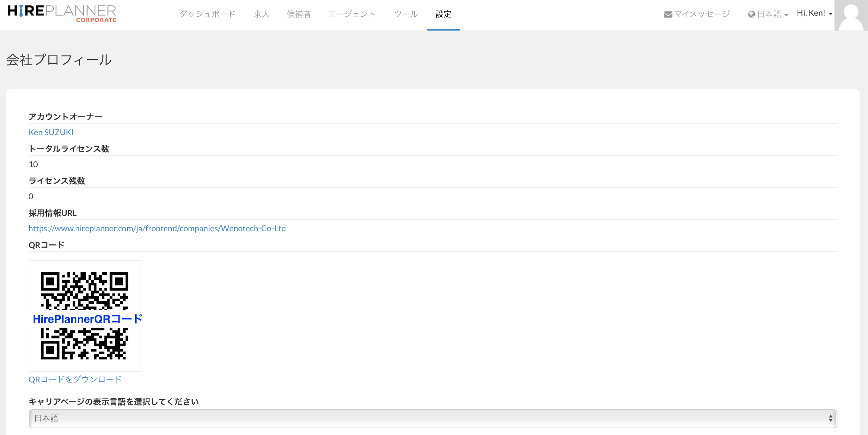Click the globe icon in the header
The width and height of the screenshot is (868, 435).
point(751,15)
